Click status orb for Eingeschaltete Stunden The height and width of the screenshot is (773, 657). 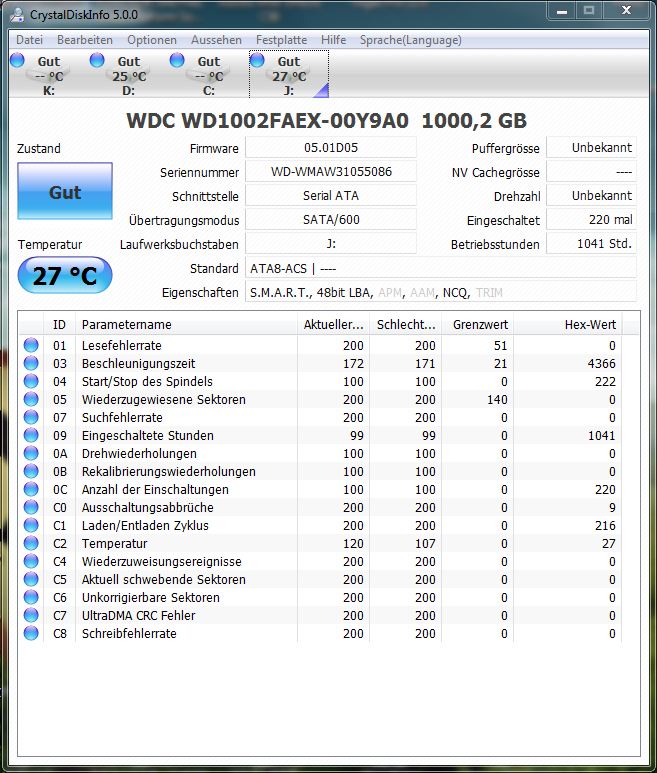31,435
